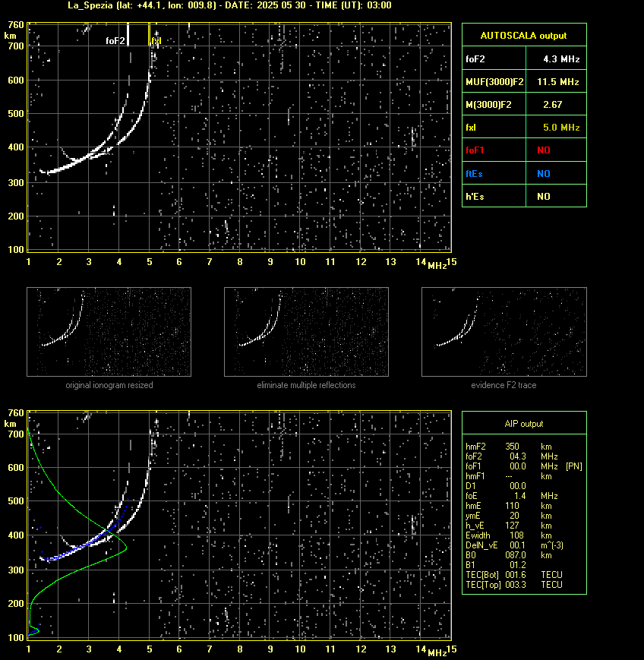The height and width of the screenshot is (660, 644).
Task: Click the 'MHz' axis unit under the top ionogram
Action: 437,266
